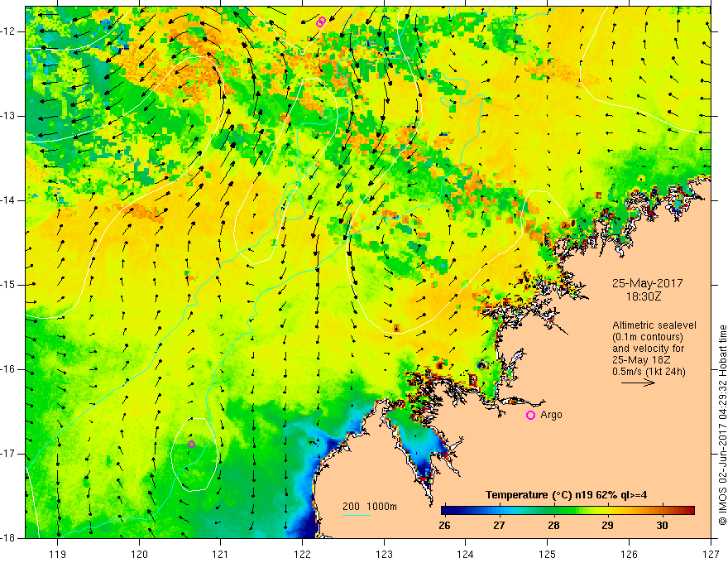
Task: Click the cyan isobath legend line under 200
Action: (x=356, y=515)
